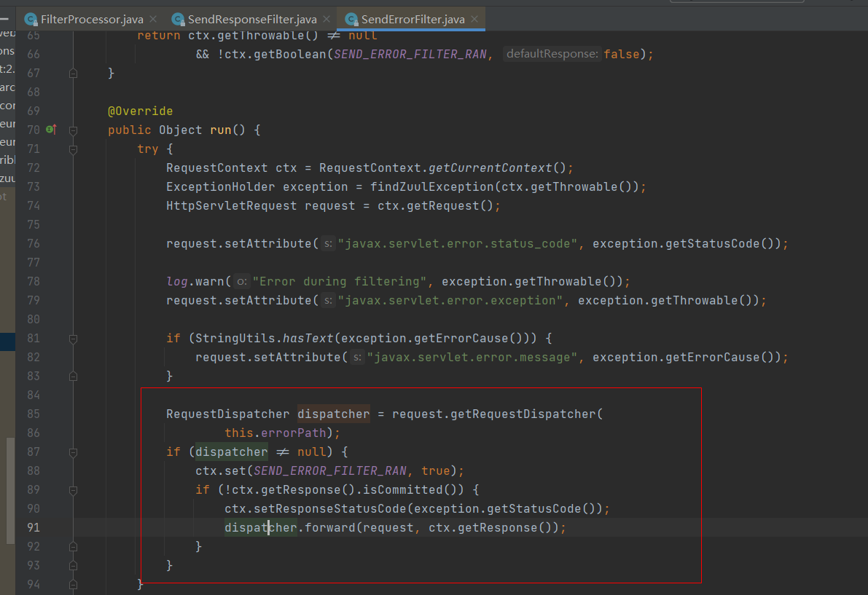Click the override gutter icon on line 70
The height and width of the screenshot is (595, 868).
click(x=51, y=130)
